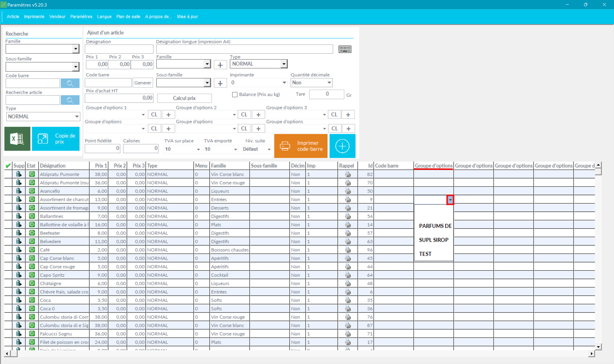
Task: Open the Imprimante dropdown
Action: (284, 83)
